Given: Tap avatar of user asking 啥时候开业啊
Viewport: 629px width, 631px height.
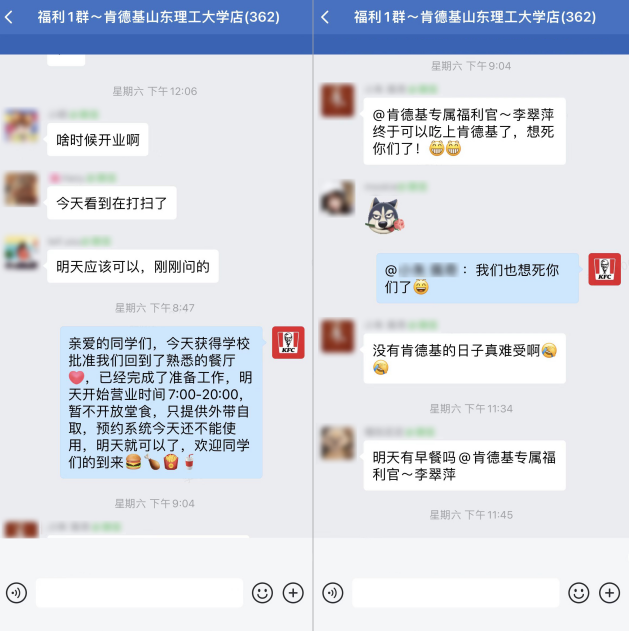Looking at the screenshot, I should click(21, 126).
